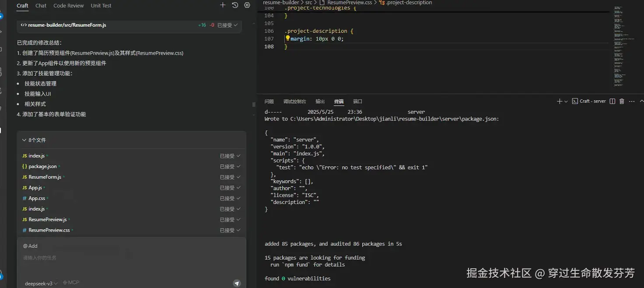Open the assistant panel settings icon

[x=247, y=5]
